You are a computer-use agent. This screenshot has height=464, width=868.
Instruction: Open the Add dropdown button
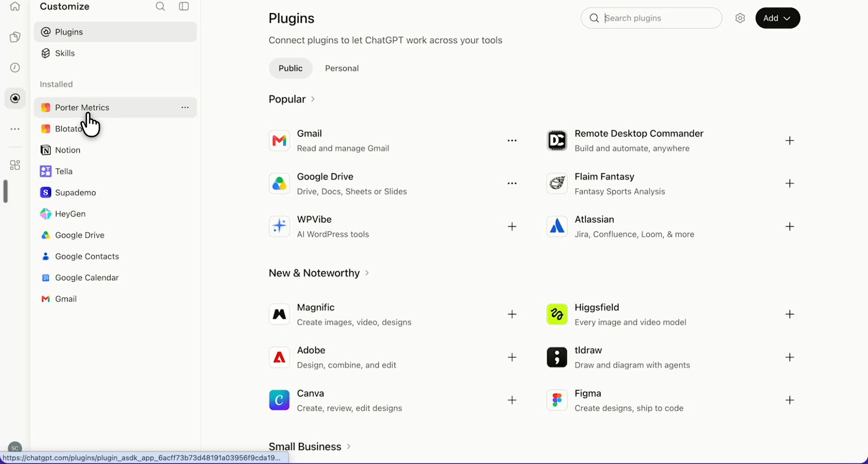pyautogui.click(x=778, y=18)
